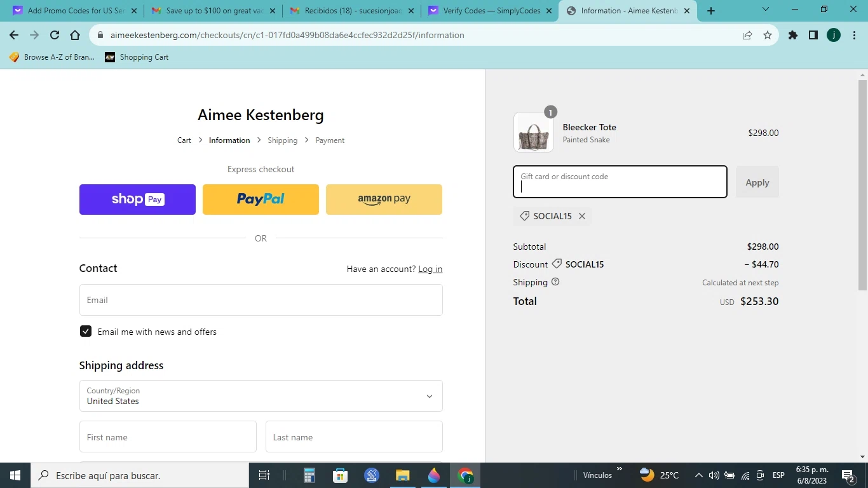Open Task View in the taskbar
868x488 pixels.
(264, 475)
